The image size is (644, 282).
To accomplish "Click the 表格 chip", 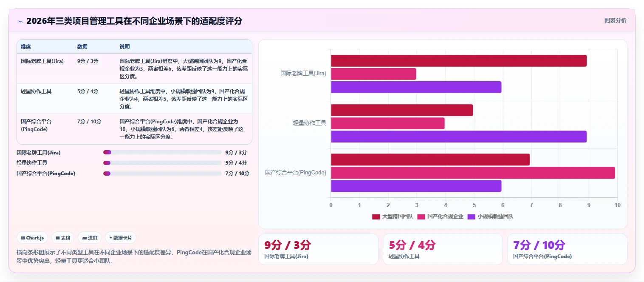I will (63, 238).
